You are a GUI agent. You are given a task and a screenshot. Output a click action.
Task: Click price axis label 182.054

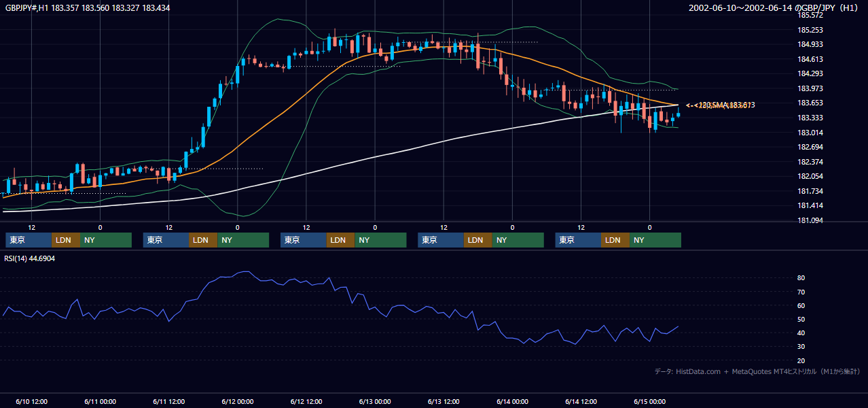(810, 176)
